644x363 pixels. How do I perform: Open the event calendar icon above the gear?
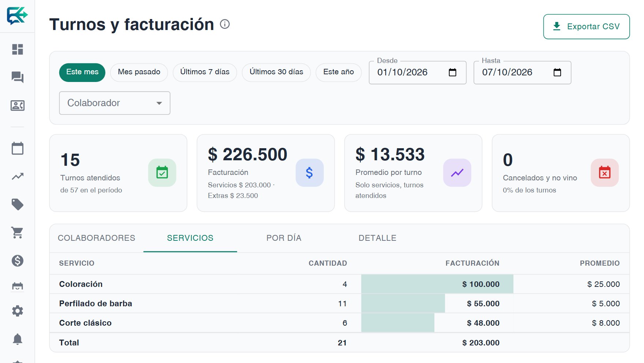[18, 286]
